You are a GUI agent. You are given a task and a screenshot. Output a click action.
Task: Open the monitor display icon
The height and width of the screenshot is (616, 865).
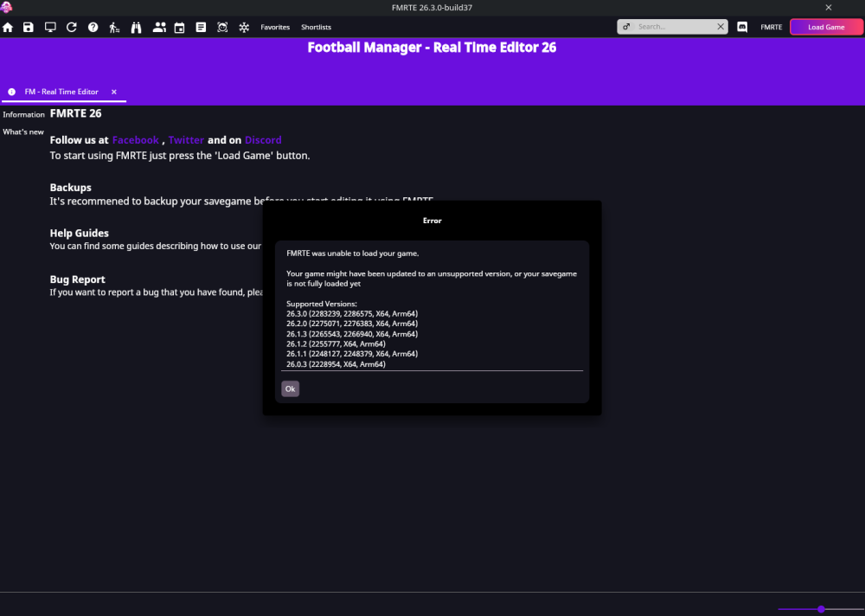50,27
